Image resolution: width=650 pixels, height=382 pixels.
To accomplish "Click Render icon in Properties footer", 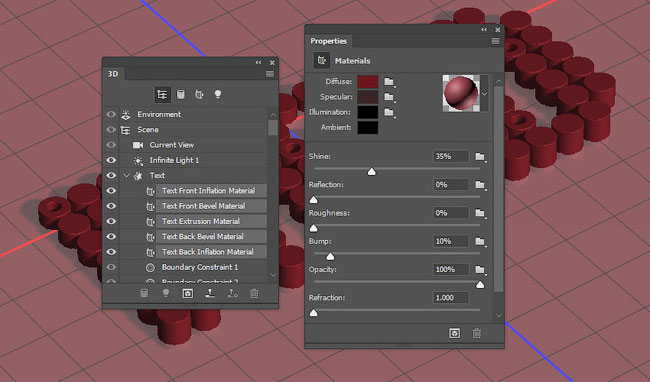I will tap(455, 333).
